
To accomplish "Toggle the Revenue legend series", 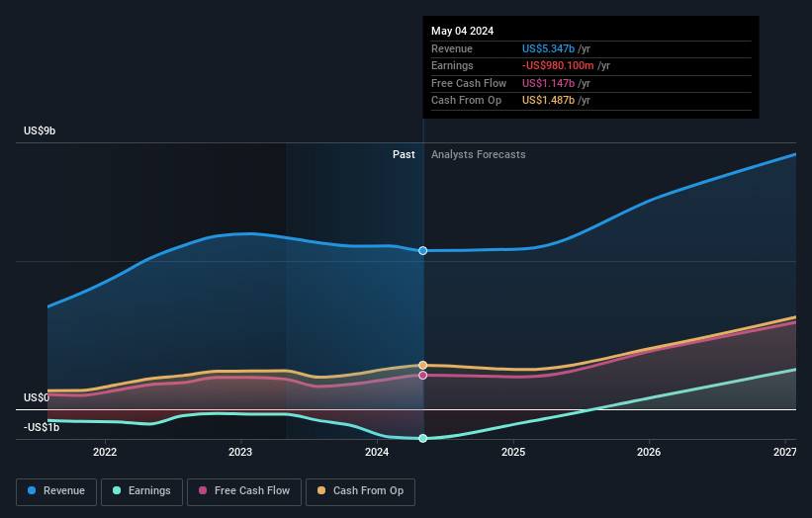I will (x=56, y=491).
